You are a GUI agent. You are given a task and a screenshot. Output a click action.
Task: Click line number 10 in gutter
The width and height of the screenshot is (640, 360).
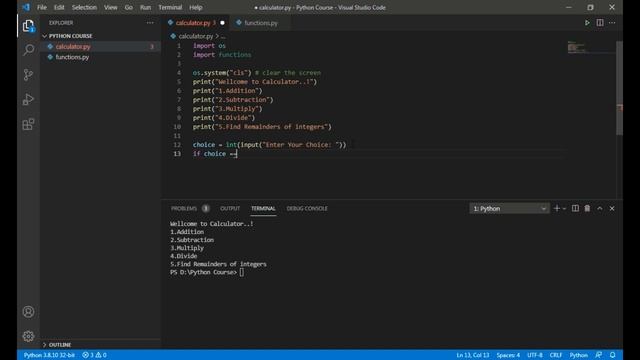(177, 127)
